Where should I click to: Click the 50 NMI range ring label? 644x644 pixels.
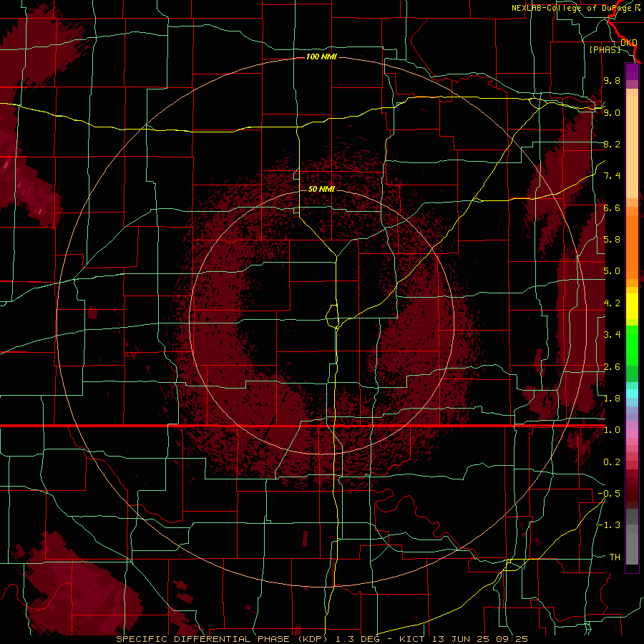tap(321, 189)
